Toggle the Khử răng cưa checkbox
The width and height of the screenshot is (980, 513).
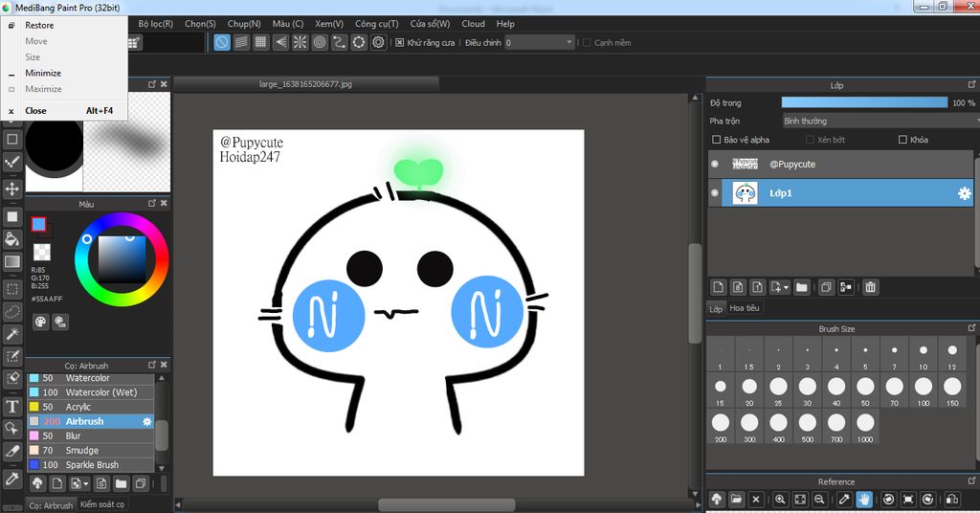point(400,42)
